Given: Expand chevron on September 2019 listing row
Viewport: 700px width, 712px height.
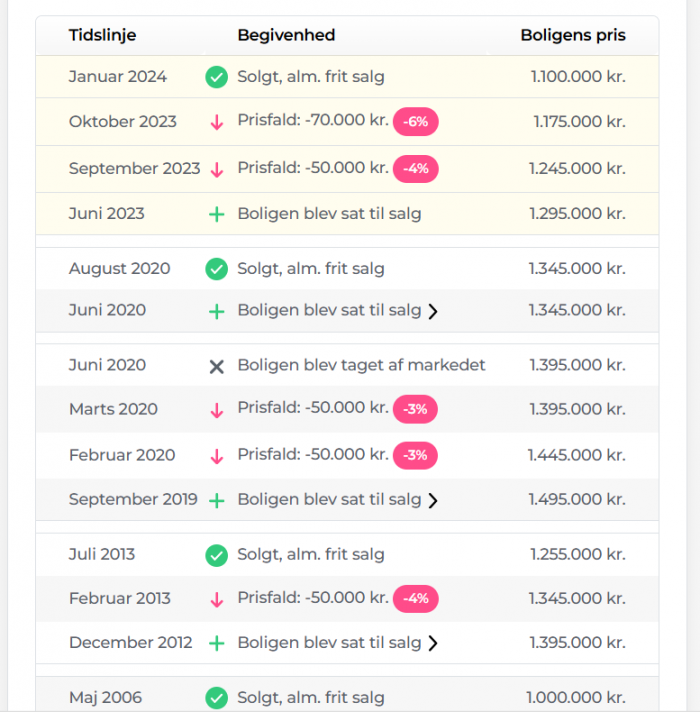Looking at the screenshot, I should click(x=433, y=500).
